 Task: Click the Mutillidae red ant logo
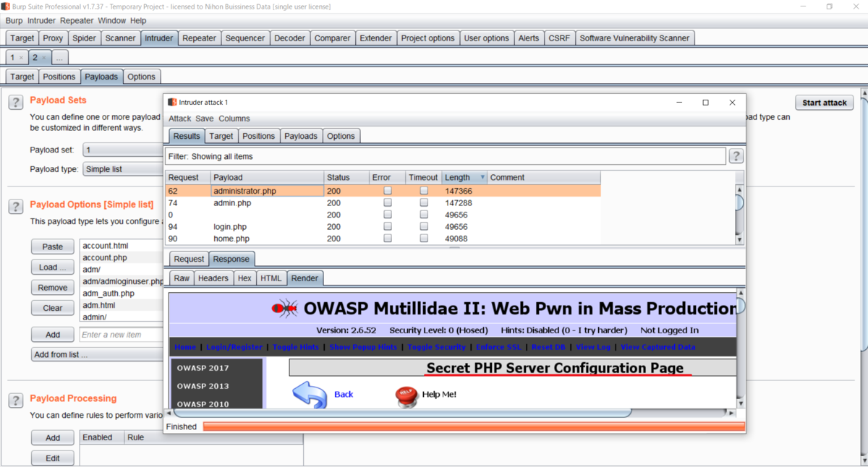[x=284, y=309]
